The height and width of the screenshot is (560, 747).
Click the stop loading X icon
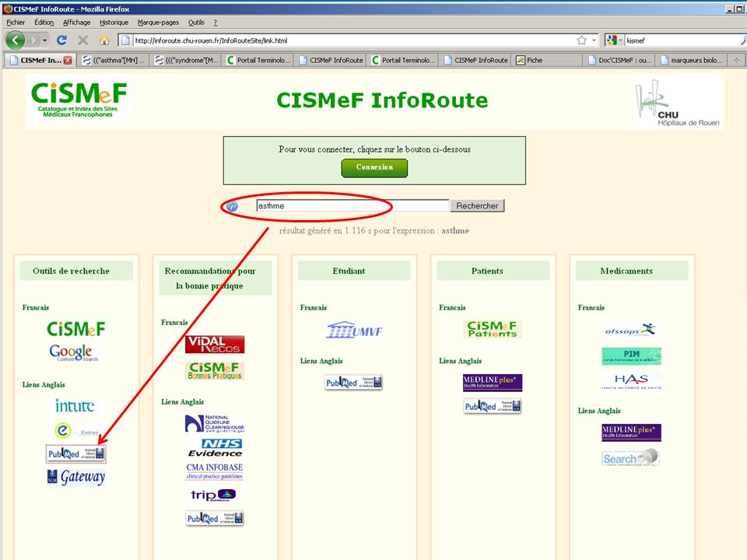coord(83,40)
